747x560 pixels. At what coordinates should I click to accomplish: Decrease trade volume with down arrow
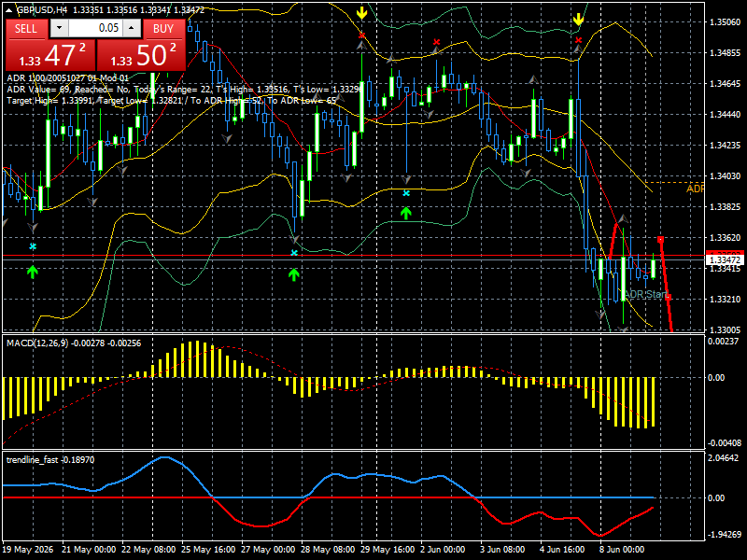tap(59, 28)
